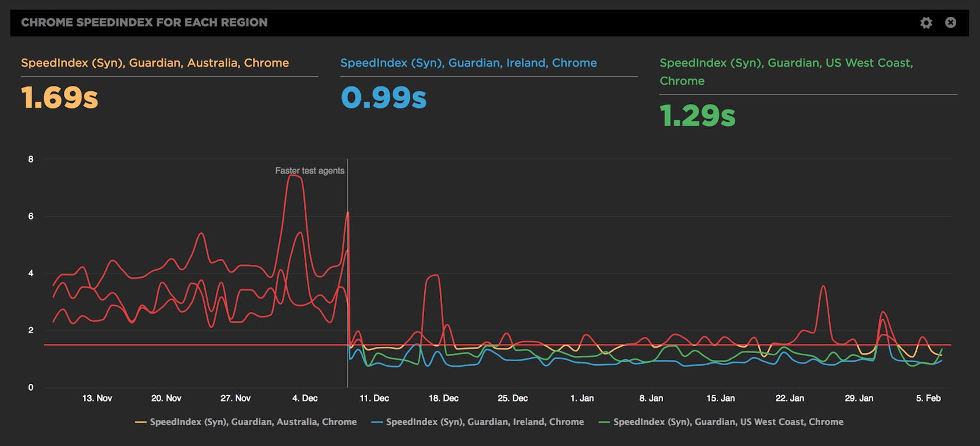
Task: Click the '13. Nov' x-axis label
Action: pos(97,398)
